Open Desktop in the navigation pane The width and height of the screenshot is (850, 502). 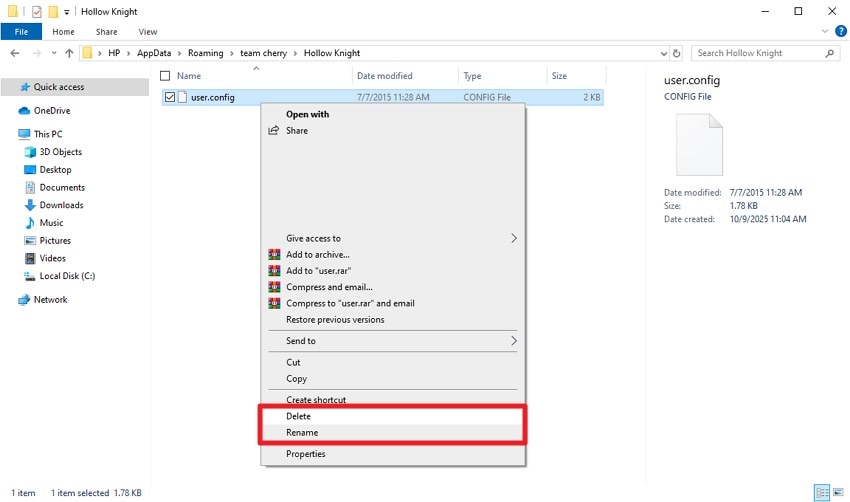[x=55, y=170]
